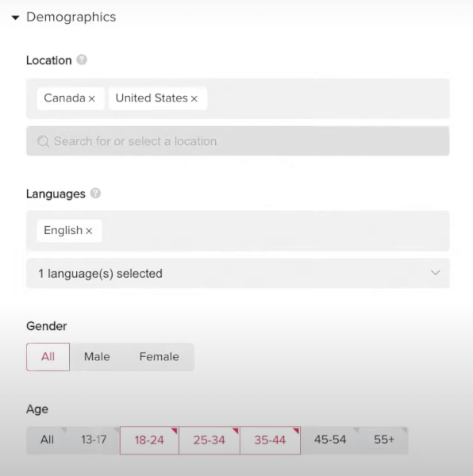Expand the language list chevron arrow
Image resolution: width=473 pixels, height=476 pixels.
(436, 273)
